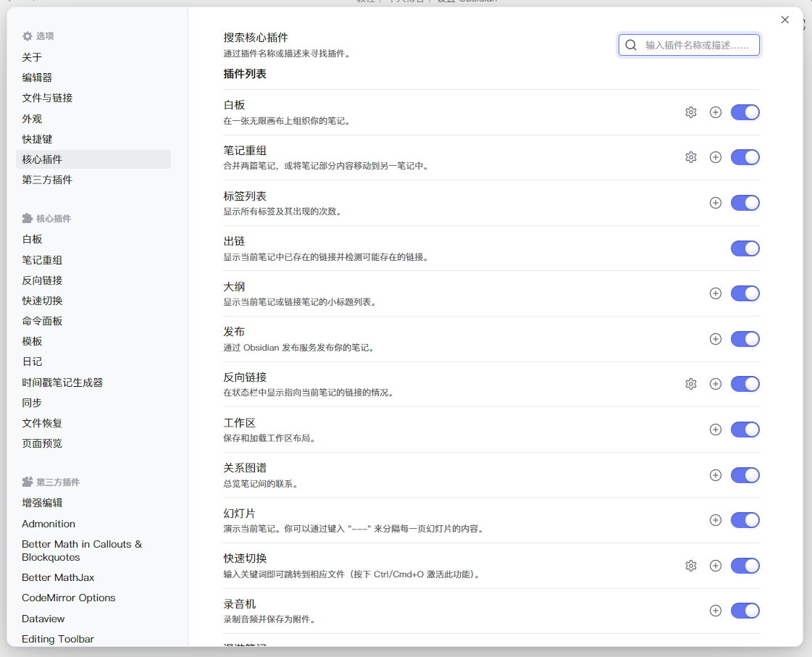Click the plus icon for 大纲

pos(716,293)
